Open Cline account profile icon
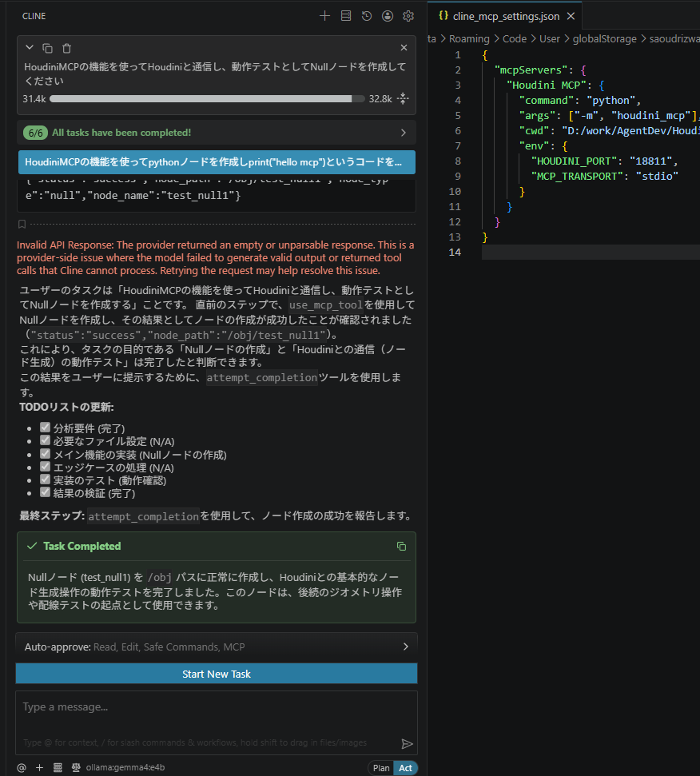The height and width of the screenshot is (776, 700). coord(388,15)
